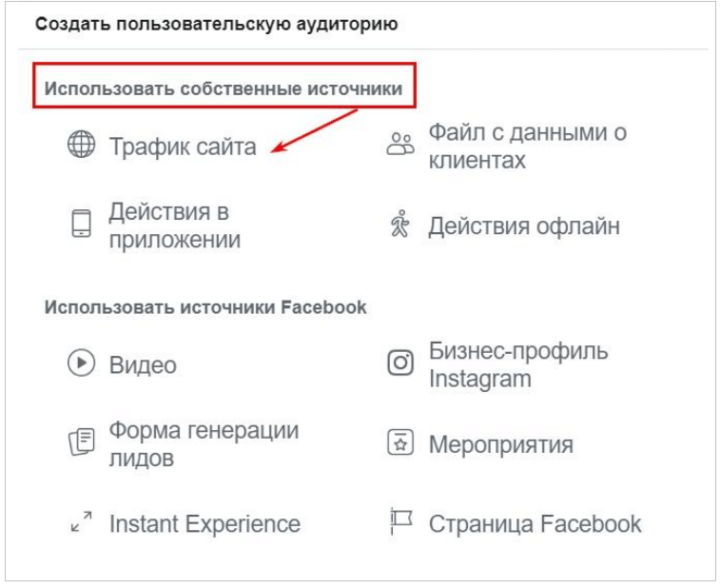Viewport: 720px width, 588px height.
Task: Choose "Трафик сайта" as audience source
Action: (x=182, y=147)
